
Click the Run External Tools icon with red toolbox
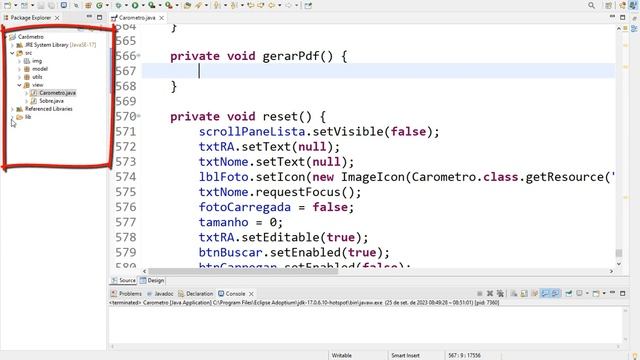click(x=168, y=5)
